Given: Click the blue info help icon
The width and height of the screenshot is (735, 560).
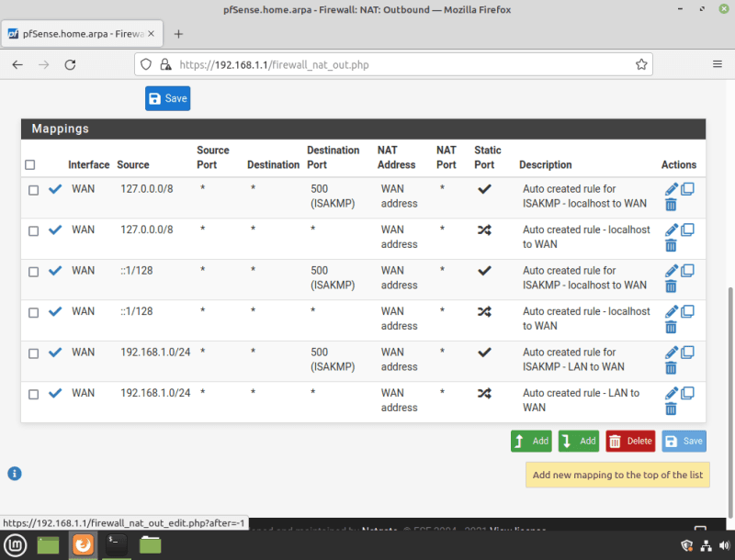Looking at the screenshot, I should pos(15,474).
